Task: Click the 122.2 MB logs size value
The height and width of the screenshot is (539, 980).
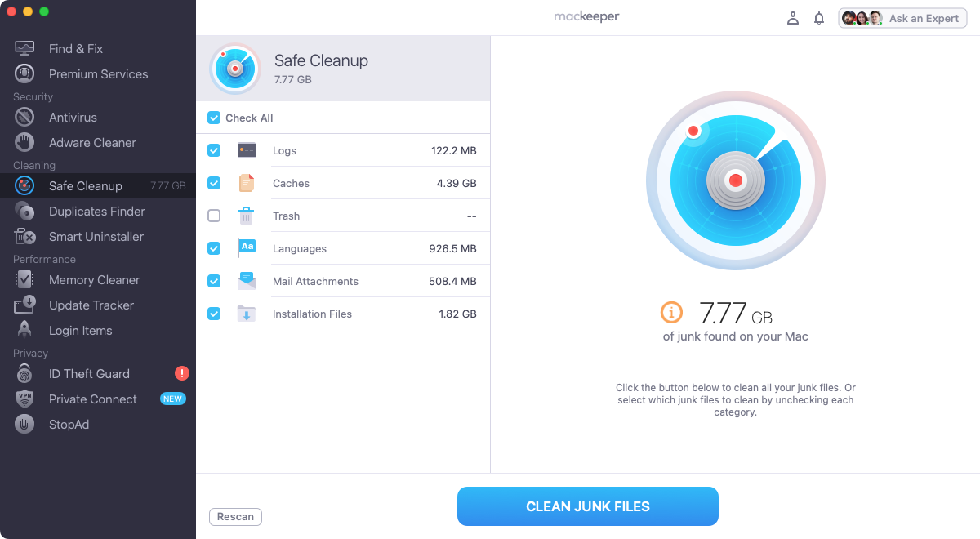Action: [x=454, y=150]
